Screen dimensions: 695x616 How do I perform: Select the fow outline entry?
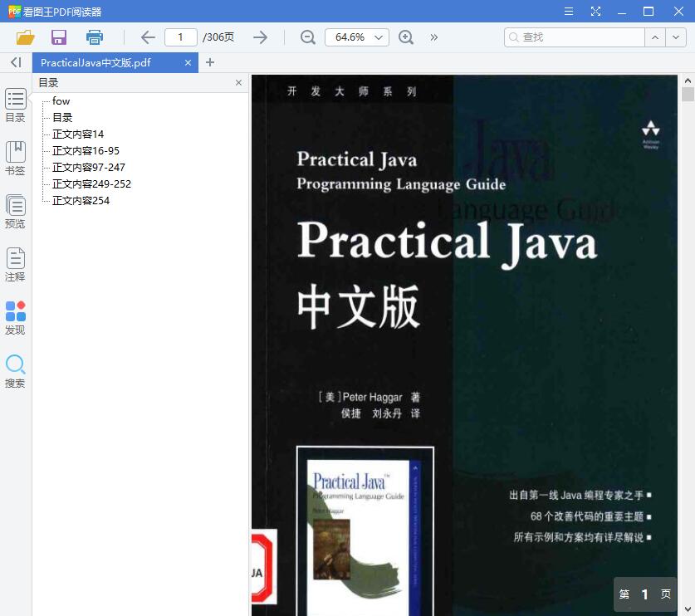pos(61,101)
